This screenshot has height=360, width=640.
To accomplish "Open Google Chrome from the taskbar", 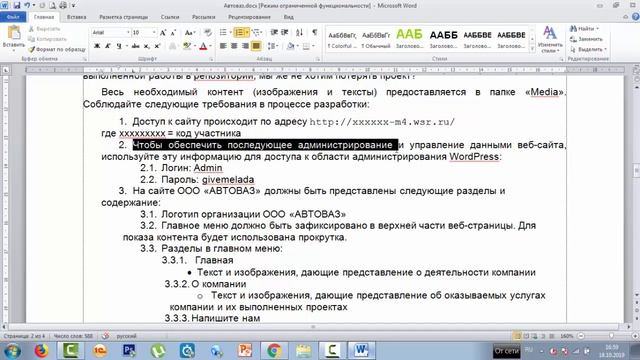I will pyautogui.click(x=274, y=350).
